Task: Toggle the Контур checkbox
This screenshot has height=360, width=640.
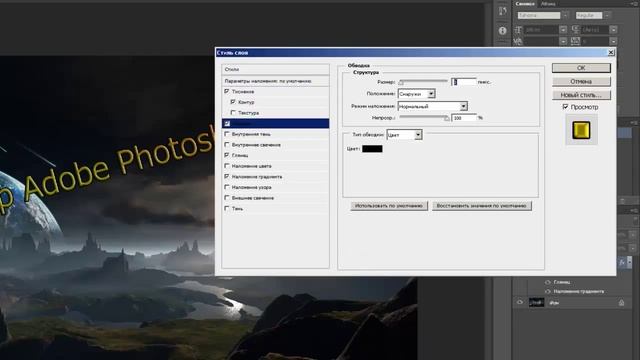Action: [x=233, y=102]
